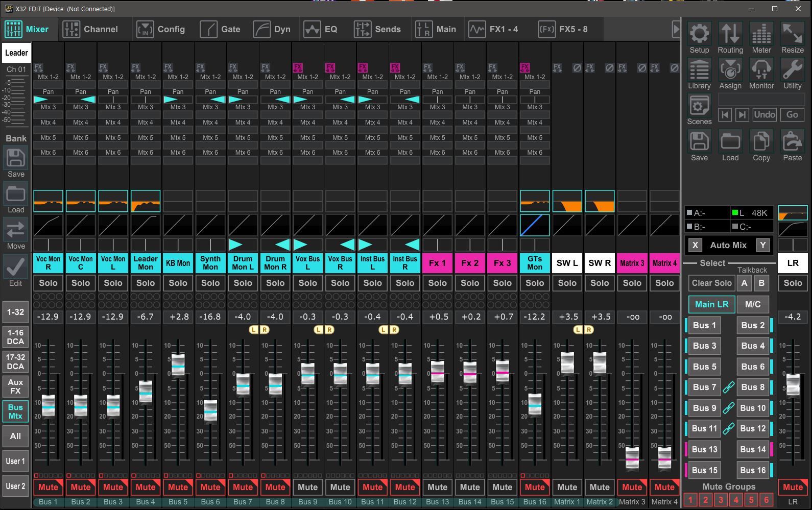This screenshot has width=812, height=510.
Task: Toggle Mute on Fx 1 channel
Action: [x=437, y=487]
